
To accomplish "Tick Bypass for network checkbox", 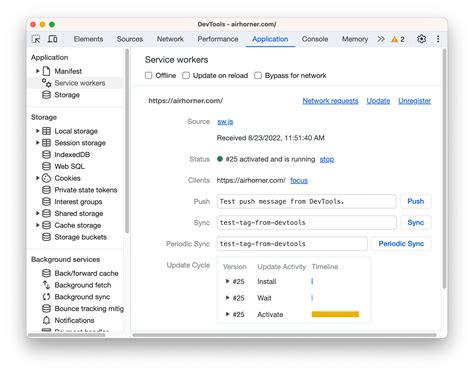I will (x=258, y=76).
